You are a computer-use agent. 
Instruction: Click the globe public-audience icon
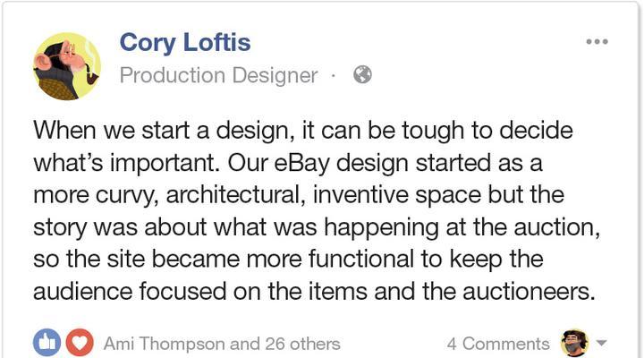click(x=362, y=75)
